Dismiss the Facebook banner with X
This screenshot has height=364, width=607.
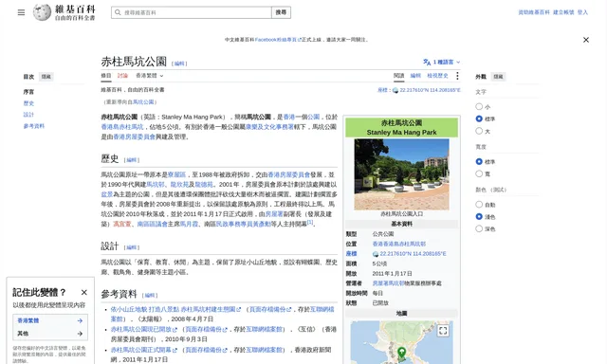pyautogui.click(x=586, y=40)
